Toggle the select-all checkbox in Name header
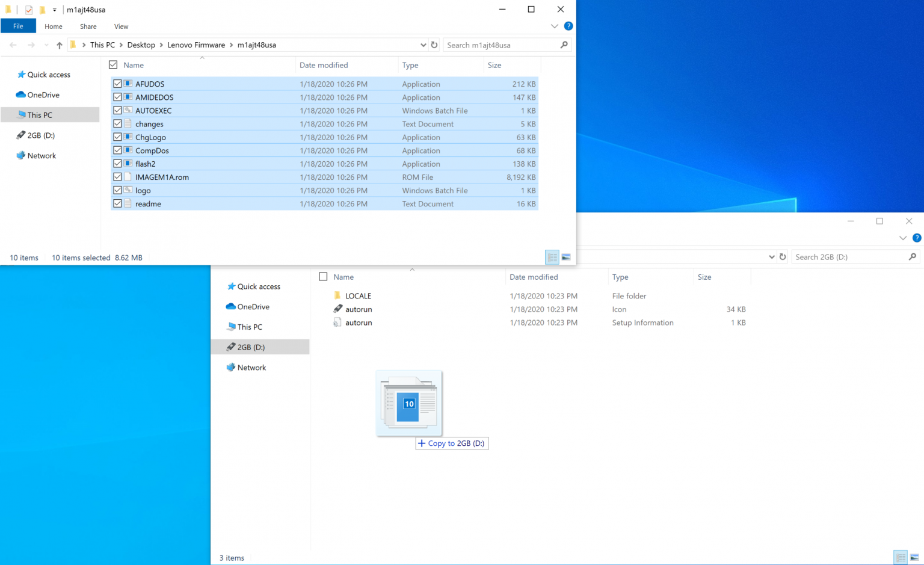This screenshot has height=565, width=924. [112, 64]
